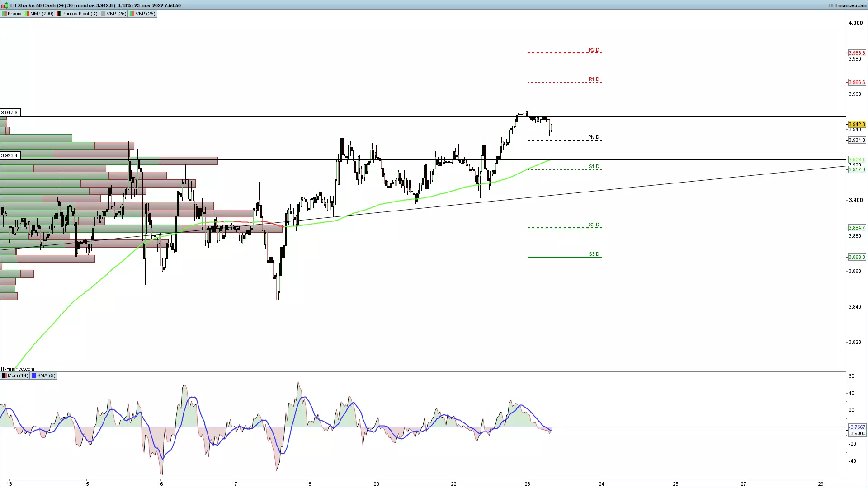Image resolution: width=868 pixels, height=488 pixels.
Task: Click the 3.884,7 green price tag
Action: tap(857, 228)
